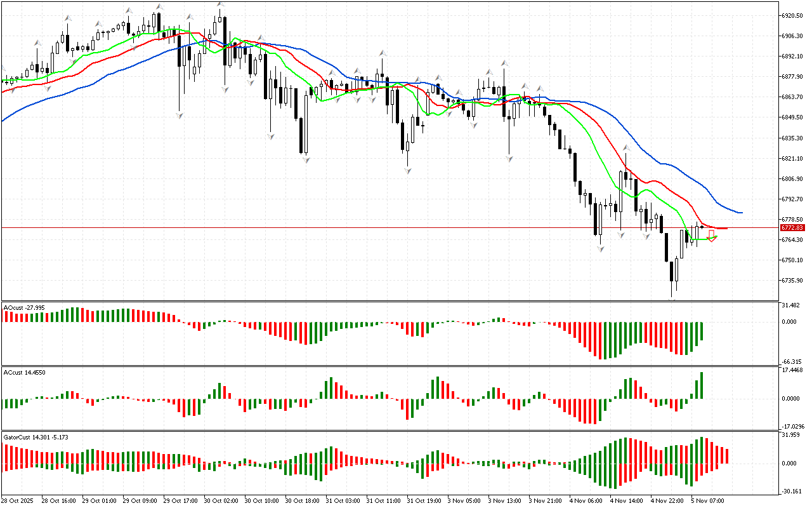Click the -30.161 value on Gator scale
Image resolution: width=812 pixels, height=508 pixels.
[x=791, y=491]
